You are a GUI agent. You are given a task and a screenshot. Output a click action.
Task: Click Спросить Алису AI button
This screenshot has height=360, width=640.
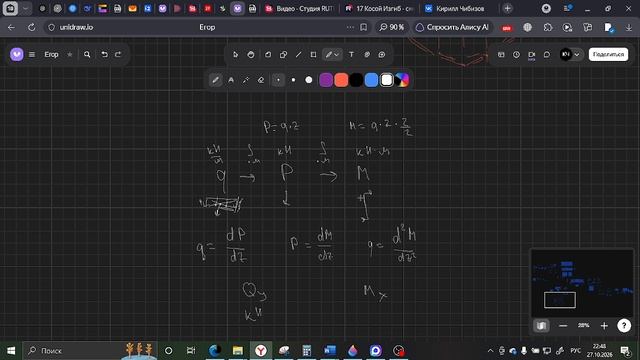coord(452,27)
